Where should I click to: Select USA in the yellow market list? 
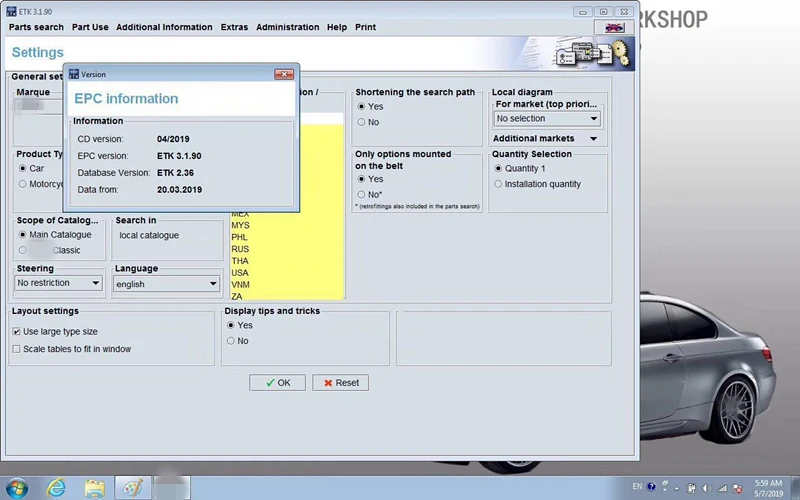240,273
